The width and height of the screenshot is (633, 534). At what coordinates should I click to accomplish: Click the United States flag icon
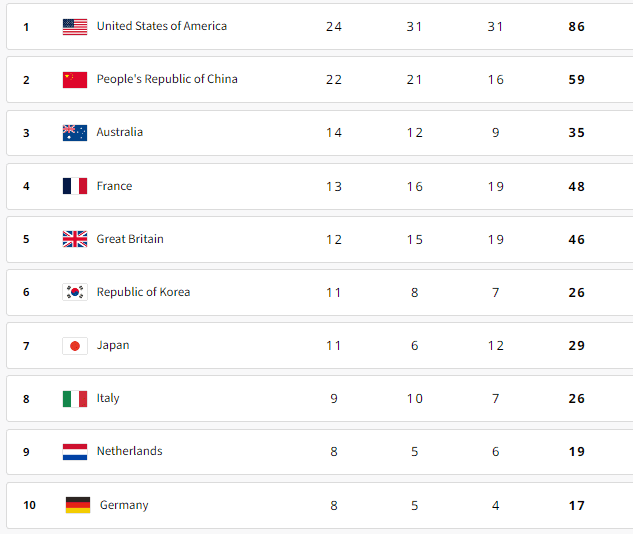point(75,27)
